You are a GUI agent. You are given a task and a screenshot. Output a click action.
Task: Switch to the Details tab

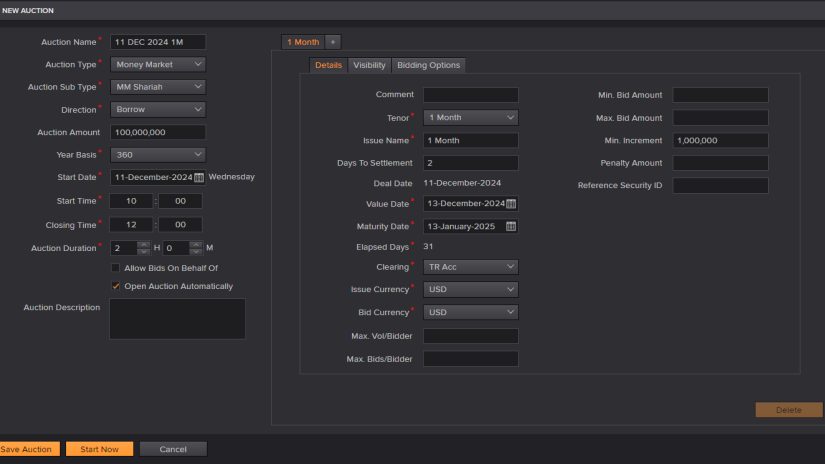pos(328,65)
